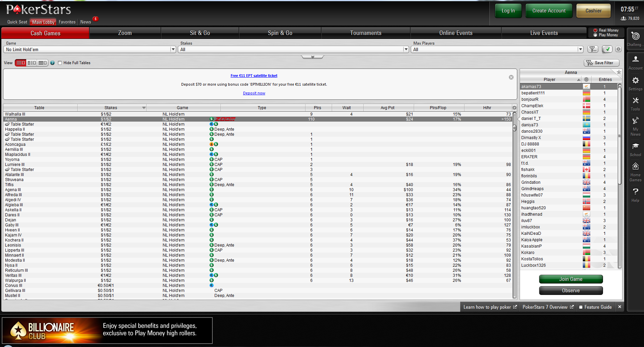Select the Walhalla III table row

point(258,114)
